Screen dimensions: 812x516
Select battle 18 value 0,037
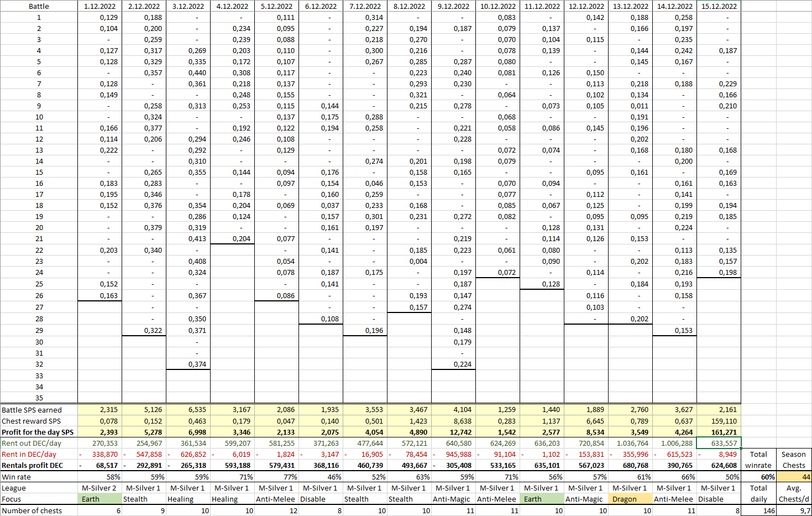click(321, 205)
